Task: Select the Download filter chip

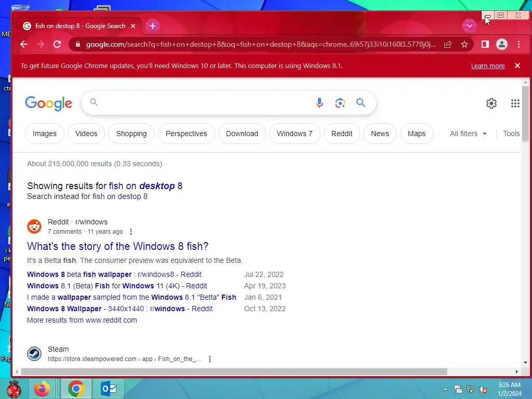Action: pos(242,134)
